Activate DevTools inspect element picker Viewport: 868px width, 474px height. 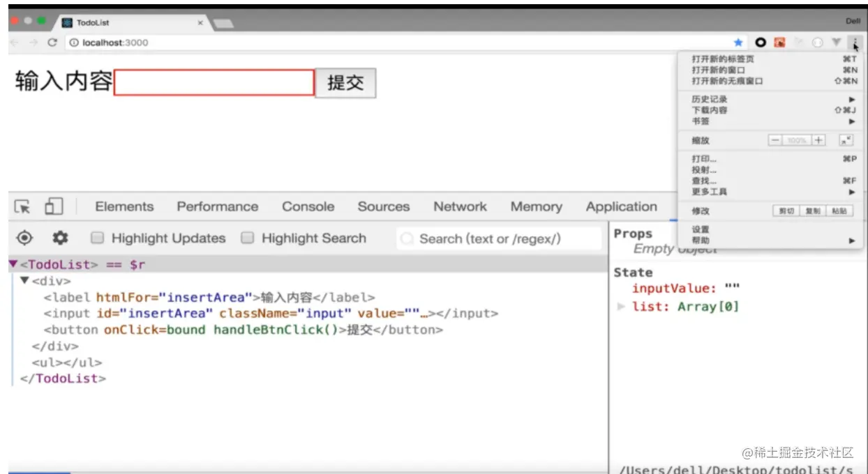click(x=22, y=207)
